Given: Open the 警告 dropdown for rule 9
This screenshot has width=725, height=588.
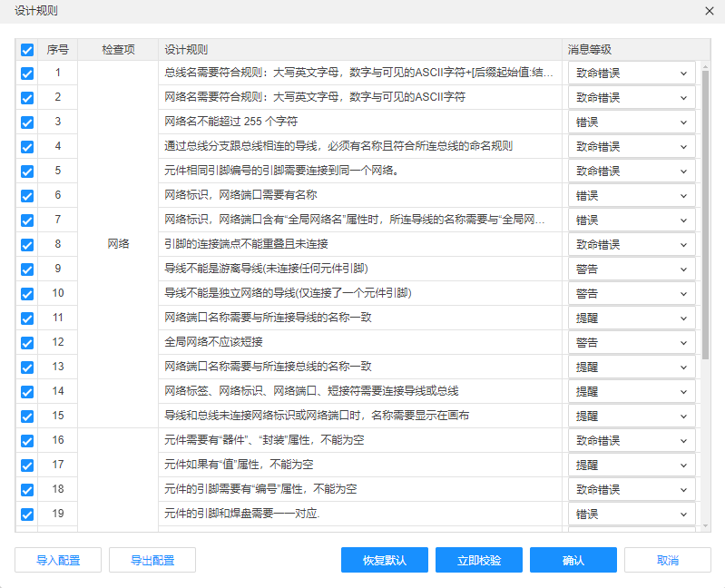Looking at the screenshot, I should (x=632, y=269).
